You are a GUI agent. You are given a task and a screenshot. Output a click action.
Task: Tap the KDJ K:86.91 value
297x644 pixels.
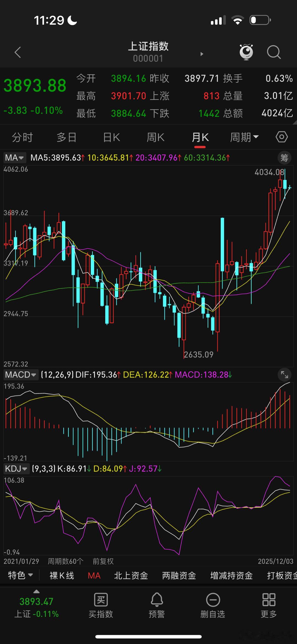[74, 469]
